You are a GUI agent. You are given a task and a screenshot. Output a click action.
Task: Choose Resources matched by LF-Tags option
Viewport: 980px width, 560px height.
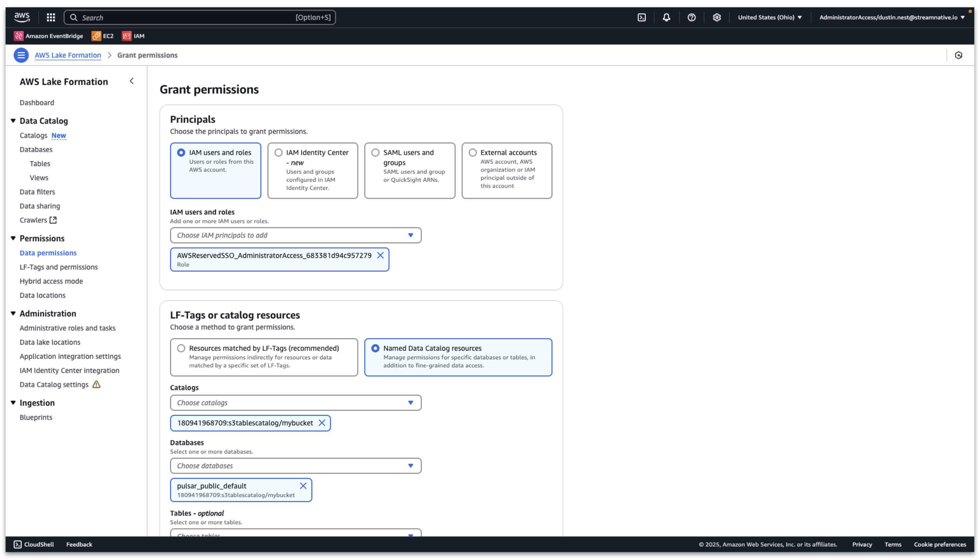(x=181, y=348)
